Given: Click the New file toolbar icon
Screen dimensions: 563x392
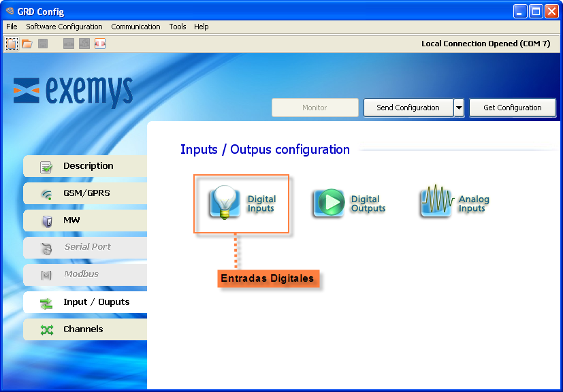Looking at the screenshot, I should (12, 44).
